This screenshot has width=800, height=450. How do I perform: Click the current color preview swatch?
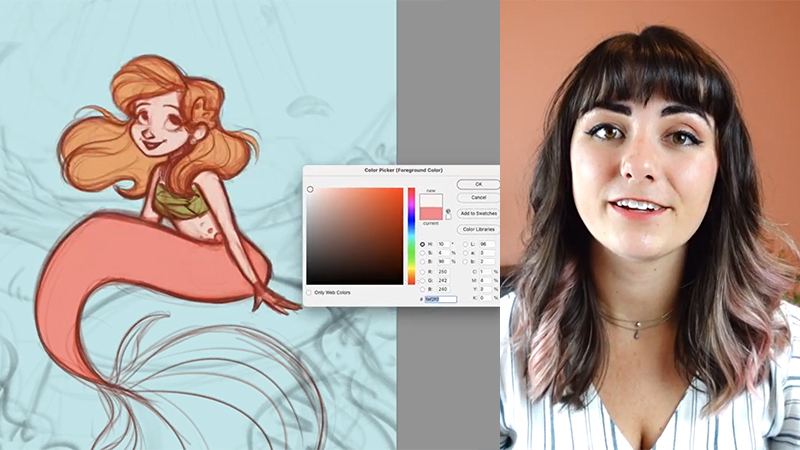point(432,213)
